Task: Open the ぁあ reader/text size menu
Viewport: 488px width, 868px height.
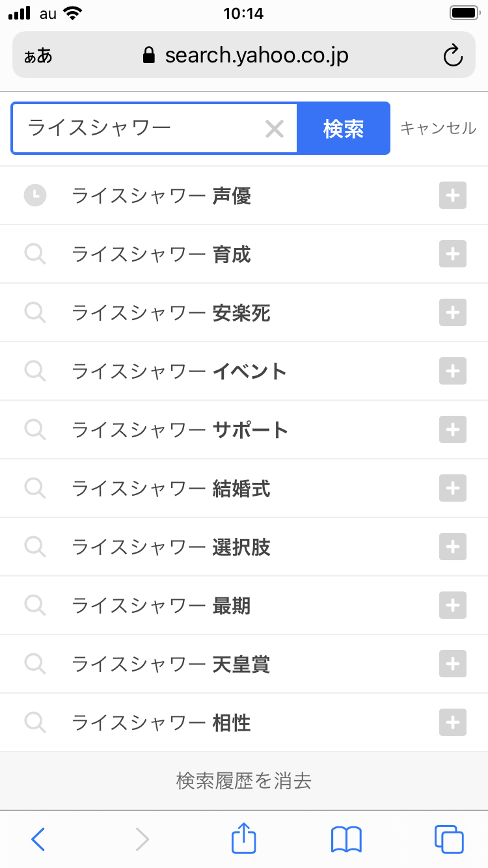Action: pyautogui.click(x=38, y=56)
